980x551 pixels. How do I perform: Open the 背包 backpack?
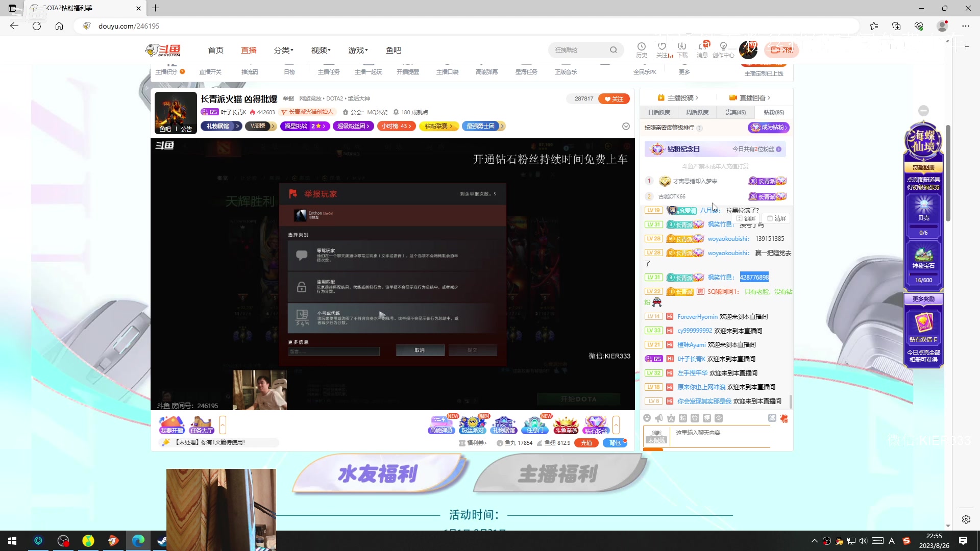coord(615,443)
